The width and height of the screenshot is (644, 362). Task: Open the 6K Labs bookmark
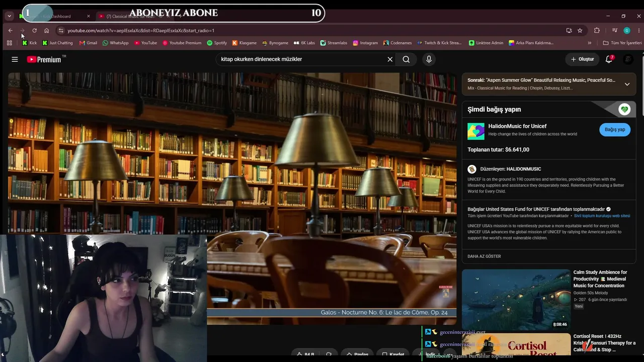pyautogui.click(x=304, y=43)
